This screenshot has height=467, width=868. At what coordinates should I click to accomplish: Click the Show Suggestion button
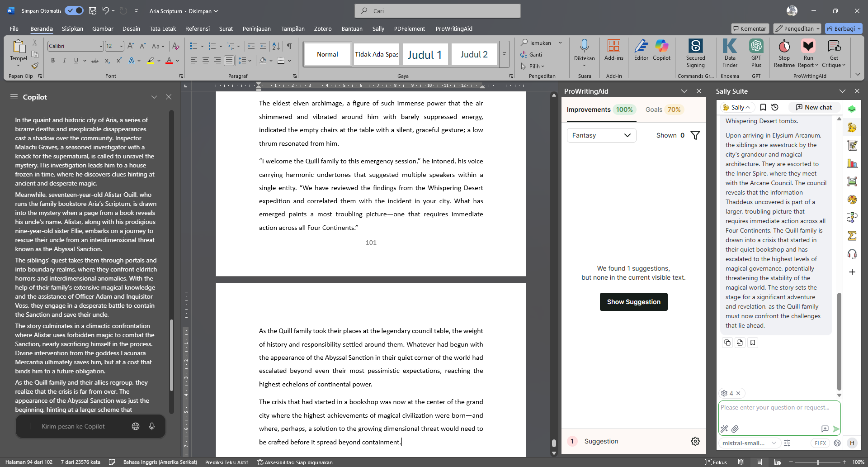[633, 302]
